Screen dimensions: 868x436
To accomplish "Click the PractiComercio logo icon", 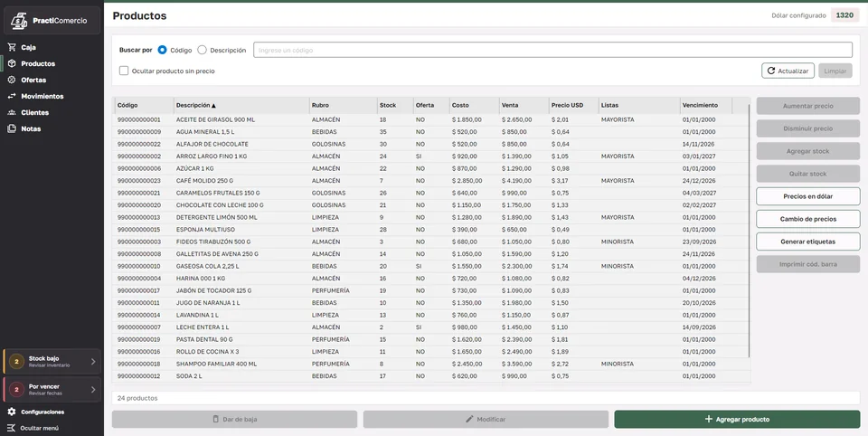I will click(x=19, y=21).
